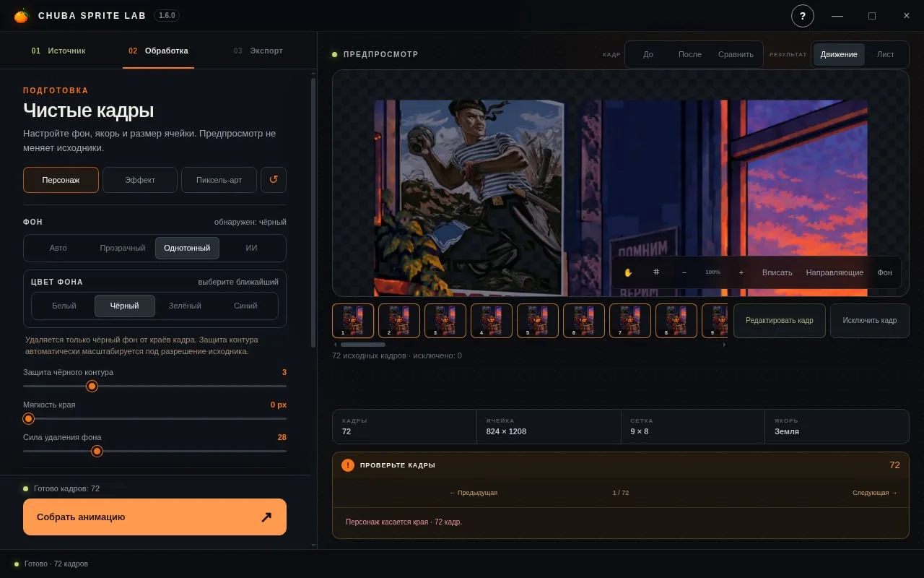Activate the hand pan tool in preview
Image resolution: width=924 pixels, height=578 pixels.
click(628, 272)
